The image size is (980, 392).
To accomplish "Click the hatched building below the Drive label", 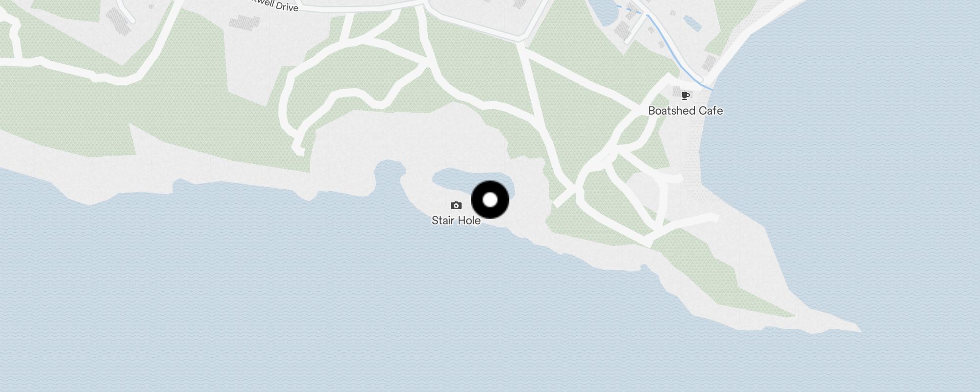I will tap(244, 22).
